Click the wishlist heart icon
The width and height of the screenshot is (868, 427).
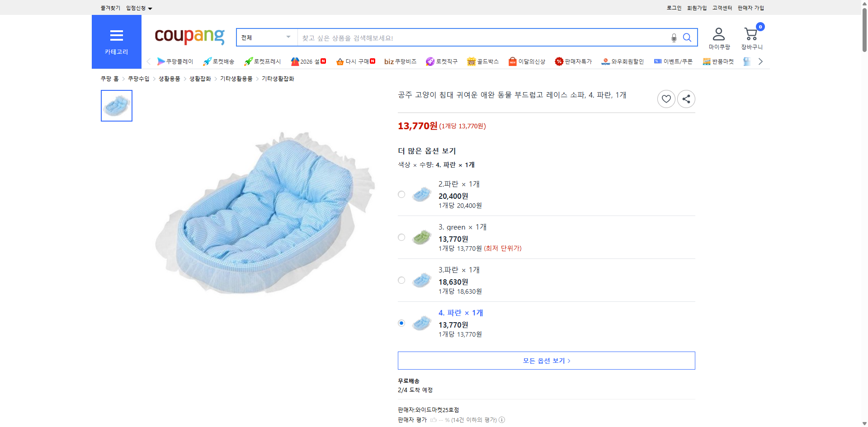pos(666,99)
